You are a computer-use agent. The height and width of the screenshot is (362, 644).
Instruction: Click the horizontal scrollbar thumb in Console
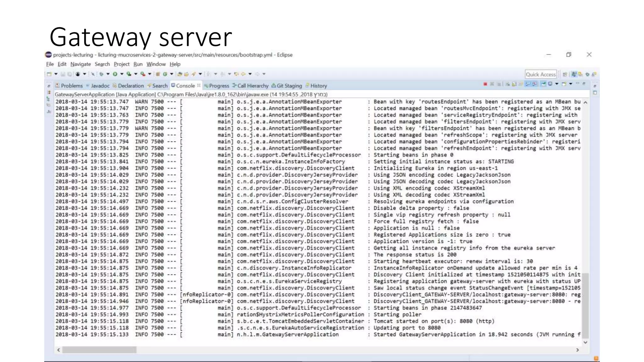tap(99, 350)
